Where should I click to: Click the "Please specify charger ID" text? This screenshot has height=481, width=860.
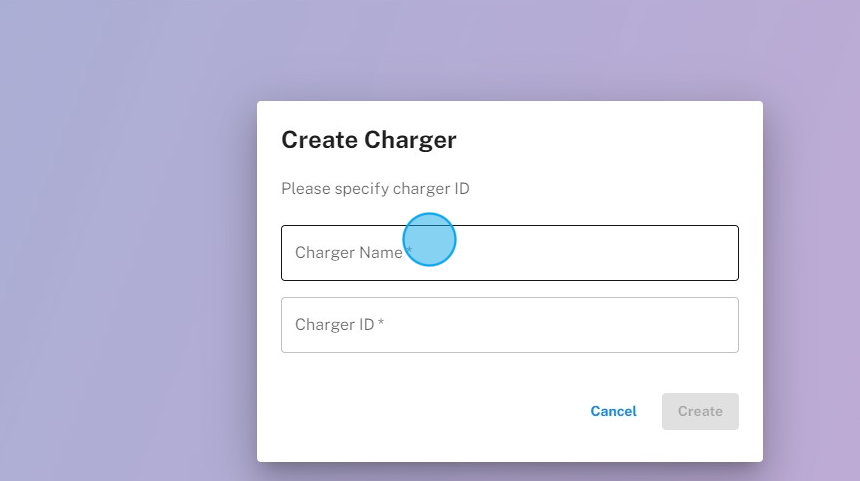(x=375, y=189)
